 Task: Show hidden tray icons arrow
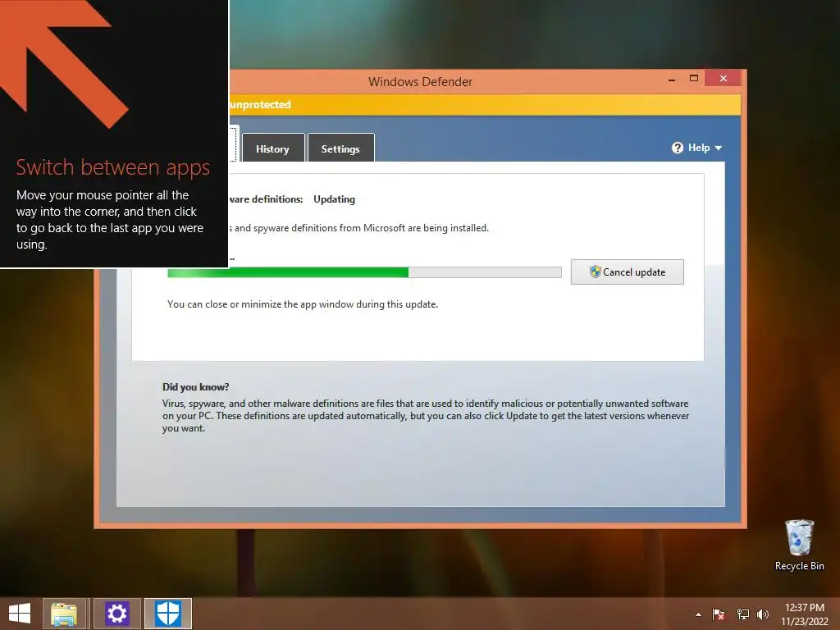698,614
